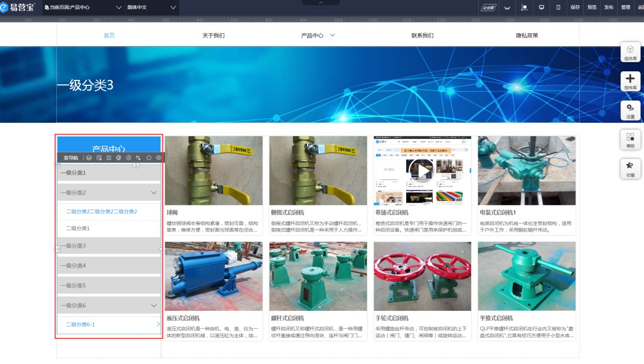Click the 企业版 badge icon
Image resolution: width=644 pixels, height=364 pixels.
[x=488, y=8]
